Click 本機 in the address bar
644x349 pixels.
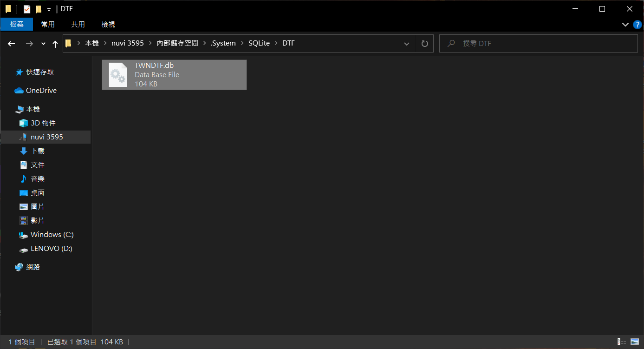coord(92,43)
